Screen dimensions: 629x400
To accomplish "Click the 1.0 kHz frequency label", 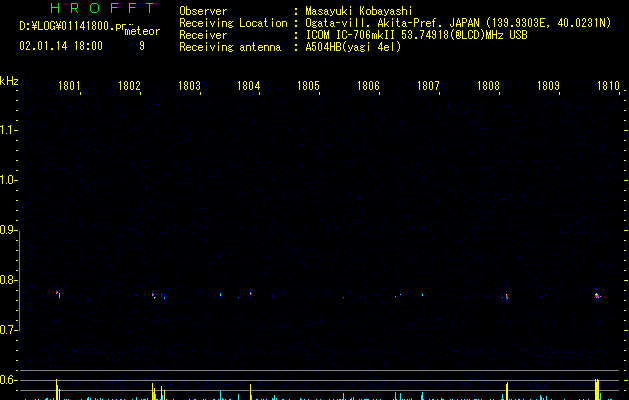I will [x=8, y=180].
